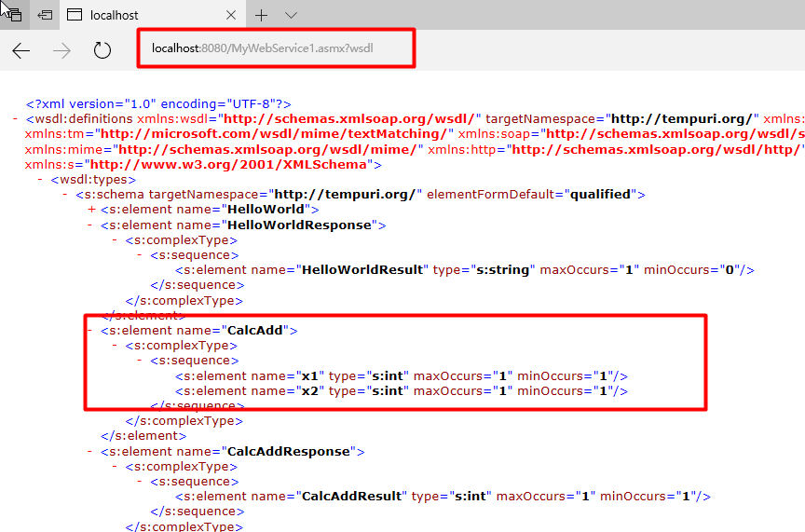Screen dimensions: 805x532
Task: Collapse the HelloWorldResponse element node
Action: [89, 225]
